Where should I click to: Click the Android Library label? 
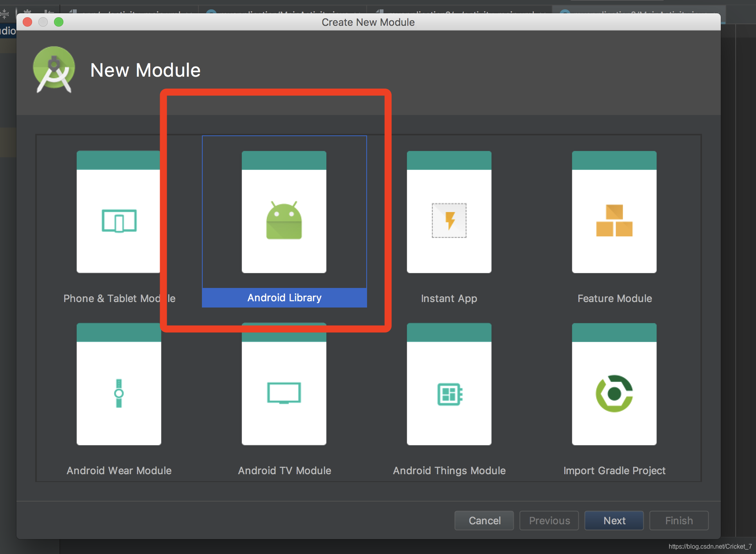click(284, 298)
